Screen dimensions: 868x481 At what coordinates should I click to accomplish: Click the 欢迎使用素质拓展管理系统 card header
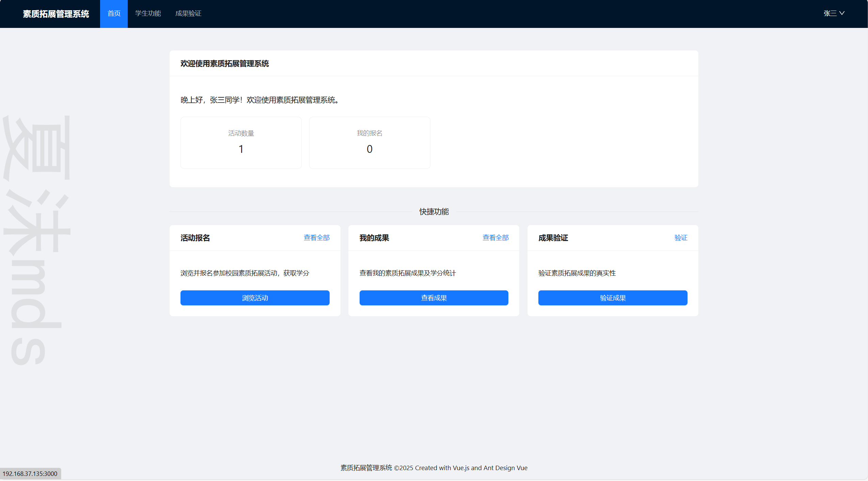[224, 64]
